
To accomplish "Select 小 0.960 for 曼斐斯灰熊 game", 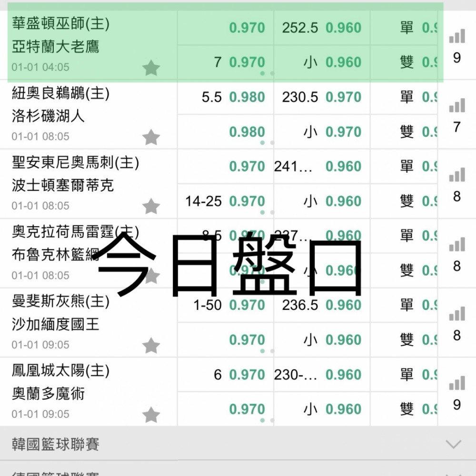I will [322, 340].
